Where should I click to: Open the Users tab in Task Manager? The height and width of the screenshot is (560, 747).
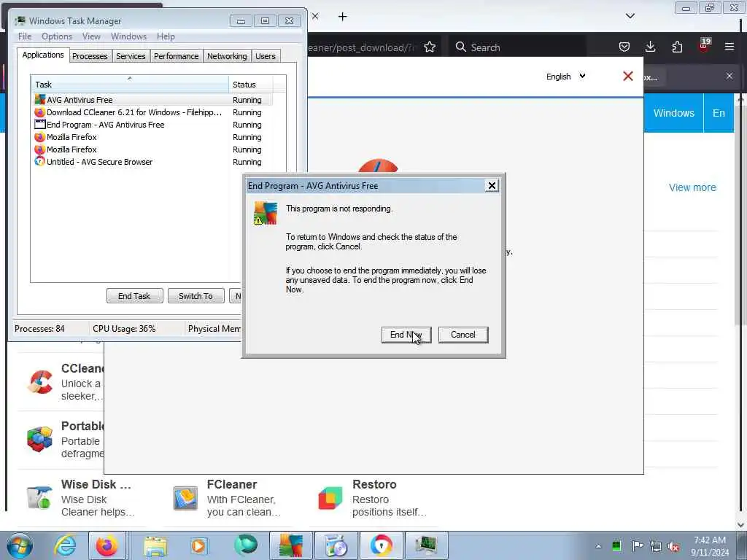click(266, 56)
